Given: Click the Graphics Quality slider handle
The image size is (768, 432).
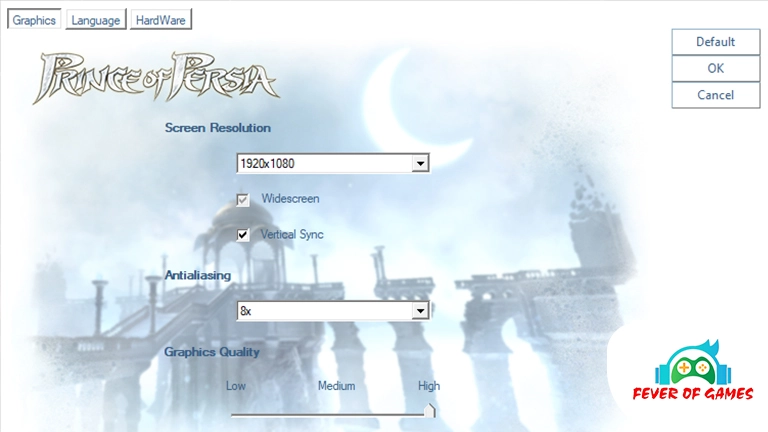Looking at the screenshot, I should (429, 410).
